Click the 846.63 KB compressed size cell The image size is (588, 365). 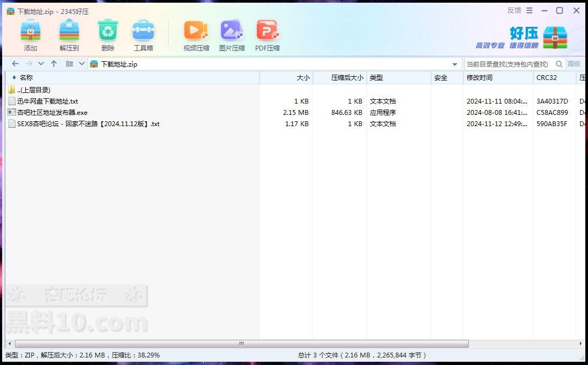pyautogui.click(x=347, y=112)
